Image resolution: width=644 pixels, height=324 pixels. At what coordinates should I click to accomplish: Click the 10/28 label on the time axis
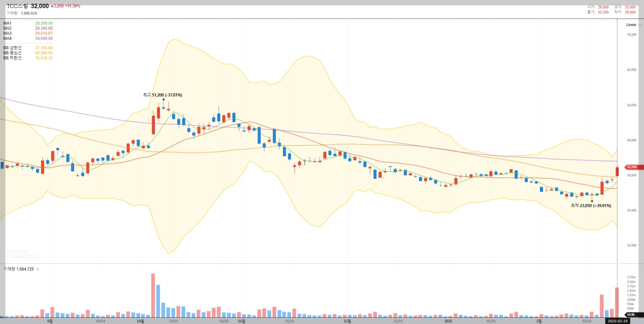pos(224,321)
